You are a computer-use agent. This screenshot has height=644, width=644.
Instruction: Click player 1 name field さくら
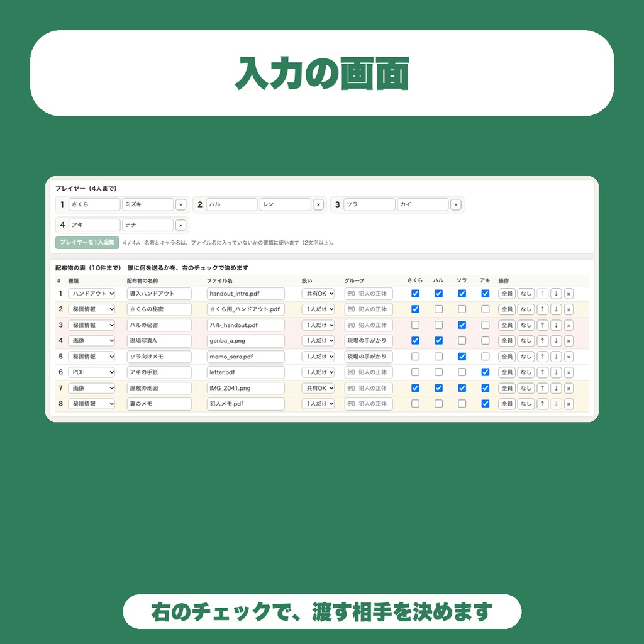point(94,204)
